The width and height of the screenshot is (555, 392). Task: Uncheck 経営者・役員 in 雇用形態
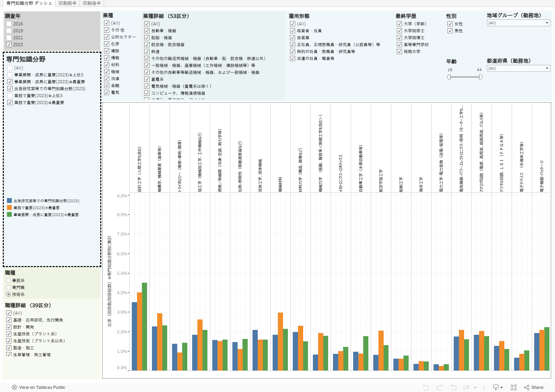pyautogui.click(x=293, y=31)
